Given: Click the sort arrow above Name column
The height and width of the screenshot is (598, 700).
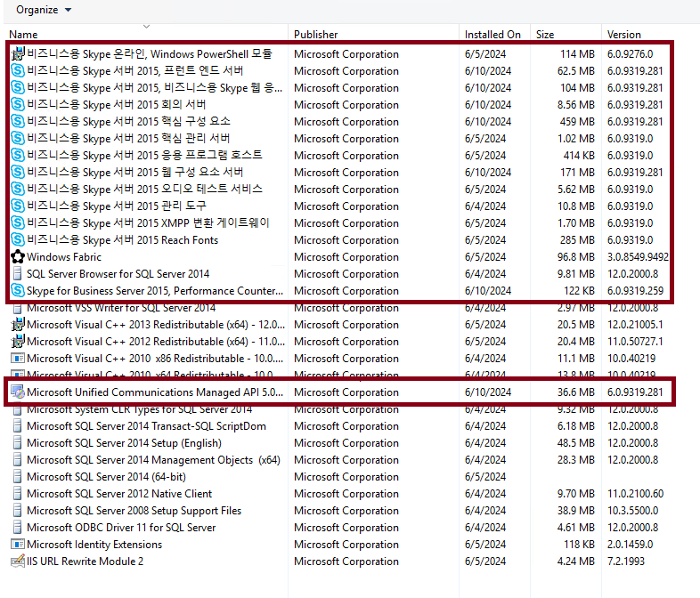Looking at the screenshot, I should [146, 27].
